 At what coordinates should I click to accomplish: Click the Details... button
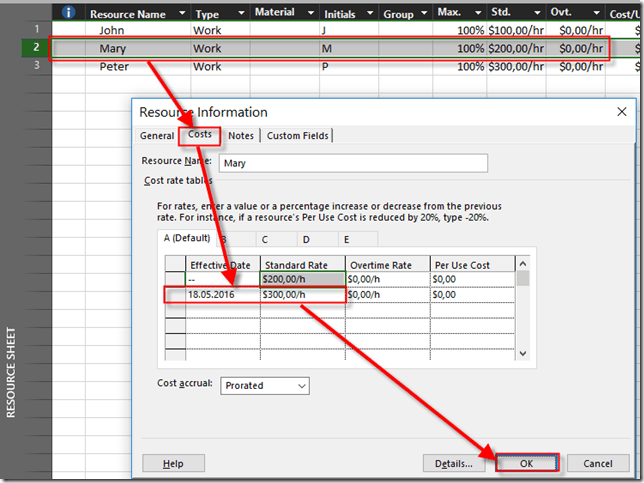coord(454,463)
